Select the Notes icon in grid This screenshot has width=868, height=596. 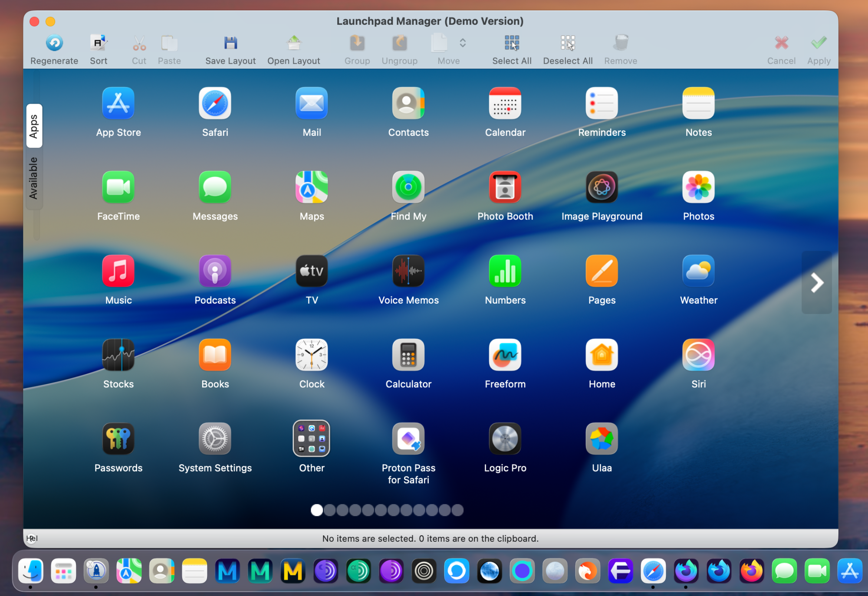[698, 103]
